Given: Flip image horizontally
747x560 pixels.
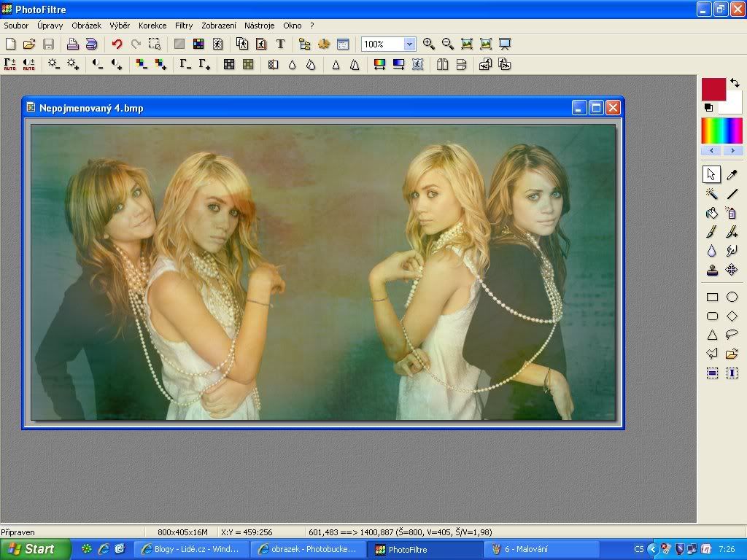Looking at the screenshot, I should pos(443,64).
